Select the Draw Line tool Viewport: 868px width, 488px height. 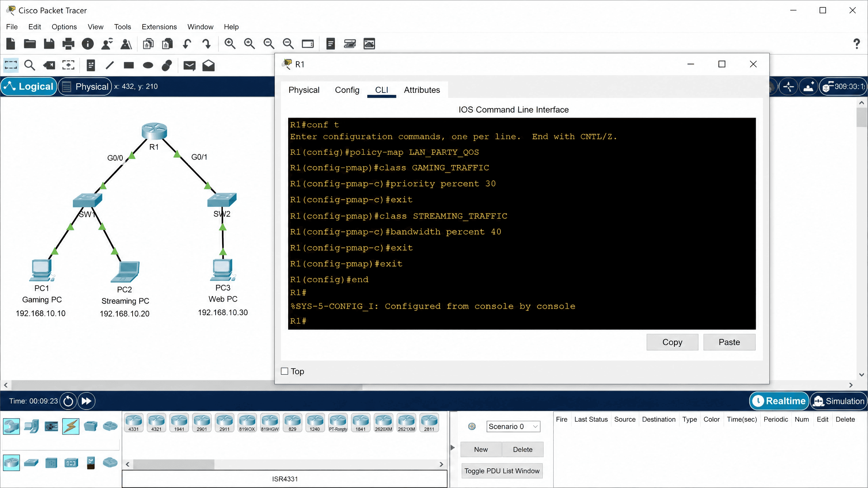click(x=110, y=65)
